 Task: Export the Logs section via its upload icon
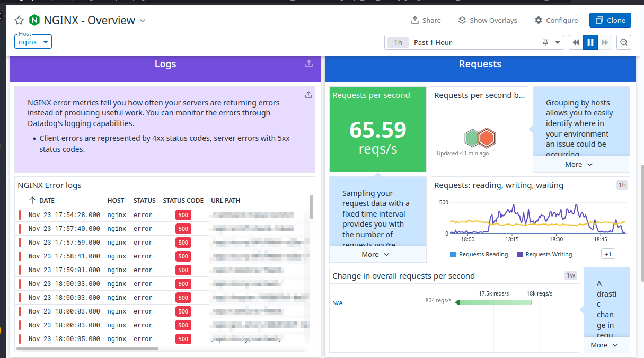308,63
